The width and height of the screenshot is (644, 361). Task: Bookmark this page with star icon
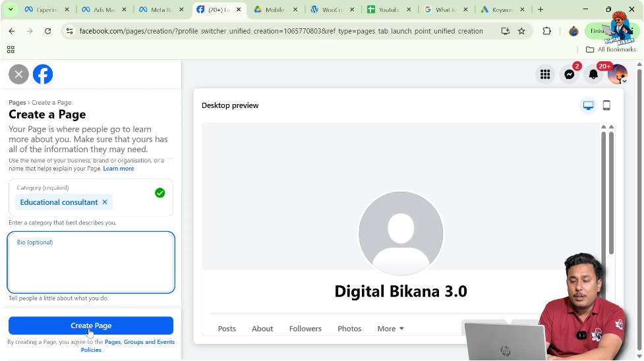point(521,31)
